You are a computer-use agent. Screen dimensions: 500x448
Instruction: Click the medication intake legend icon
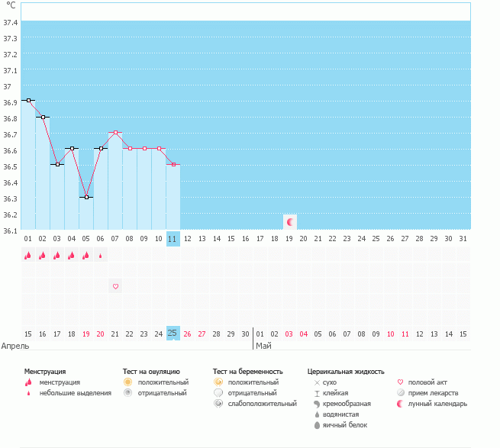(x=401, y=392)
